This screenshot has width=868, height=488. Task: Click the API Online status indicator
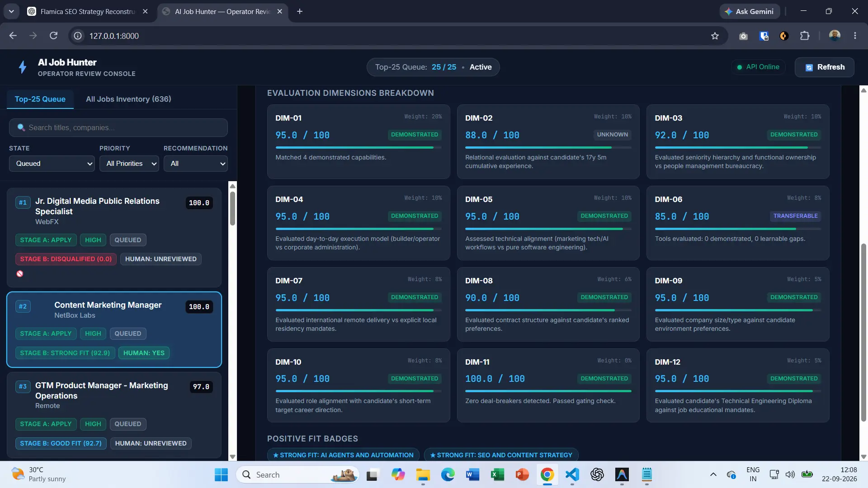(758, 67)
